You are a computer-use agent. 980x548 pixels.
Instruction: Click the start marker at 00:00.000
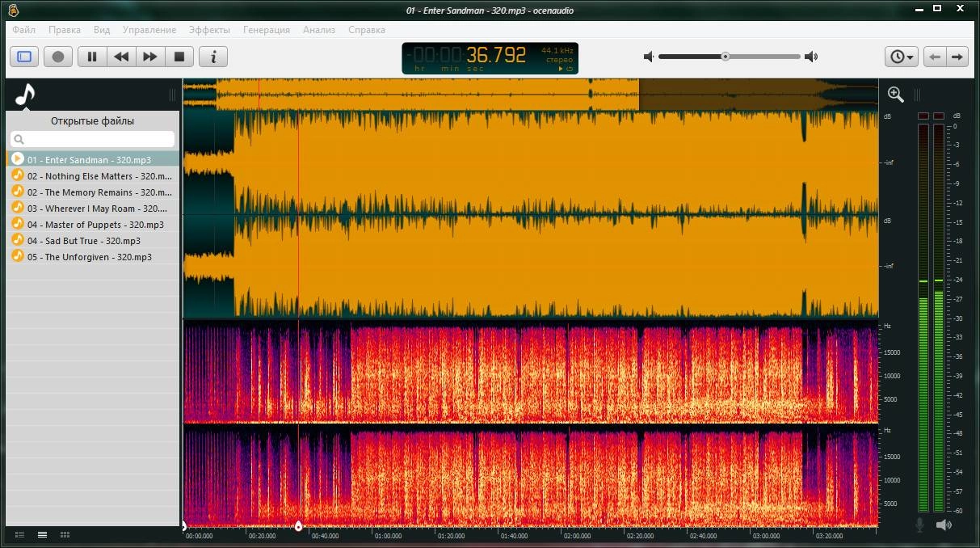click(184, 526)
